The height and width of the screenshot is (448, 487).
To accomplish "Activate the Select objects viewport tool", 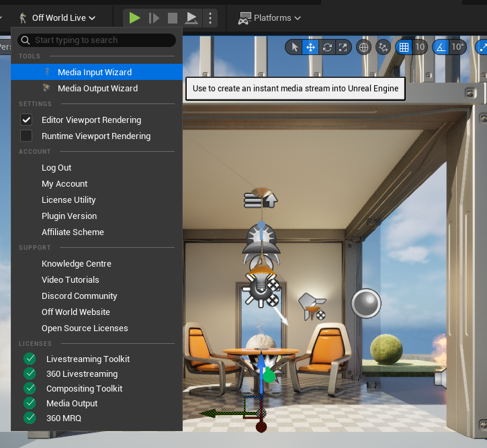I will [x=294, y=47].
